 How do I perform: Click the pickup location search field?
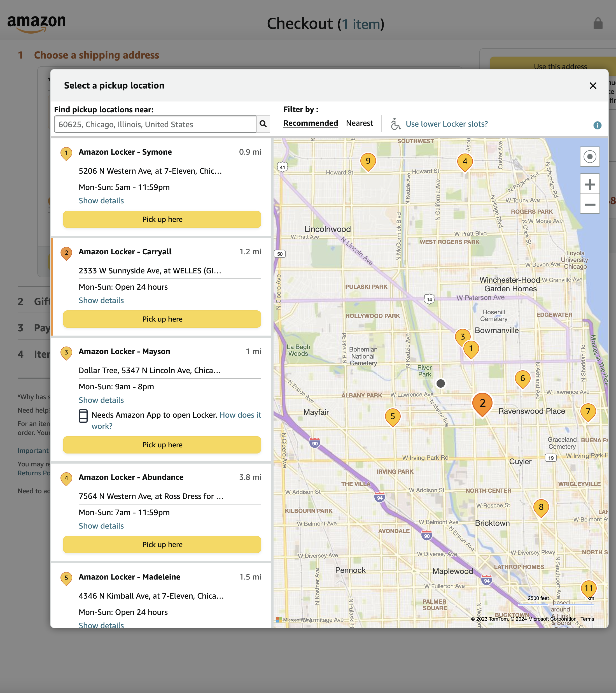point(153,124)
